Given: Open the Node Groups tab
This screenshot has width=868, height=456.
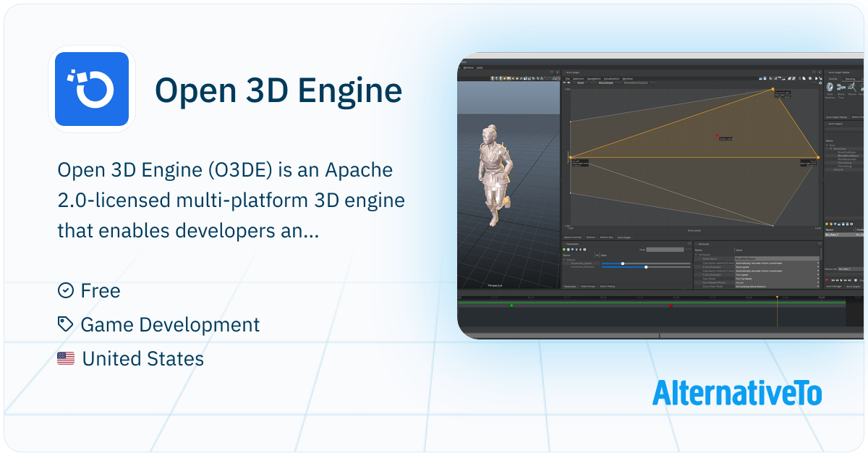Looking at the screenshot, I should (588, 287).
